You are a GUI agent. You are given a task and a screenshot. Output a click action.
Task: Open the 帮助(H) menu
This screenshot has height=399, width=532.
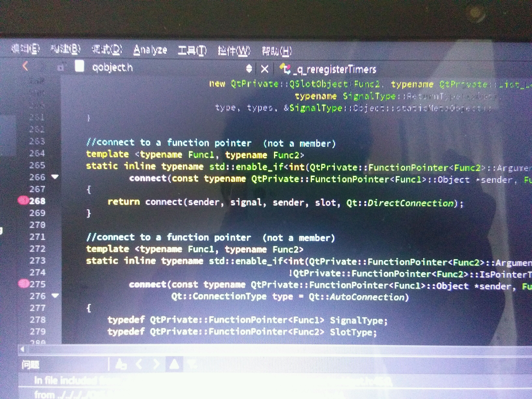click(x=277, y=51)
